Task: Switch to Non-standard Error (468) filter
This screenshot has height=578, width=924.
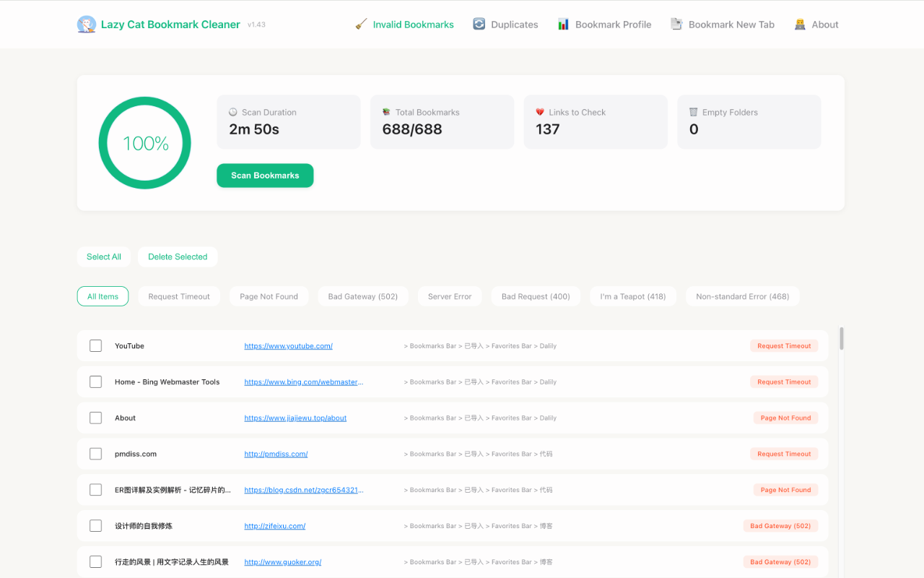Action: point(742,297)
